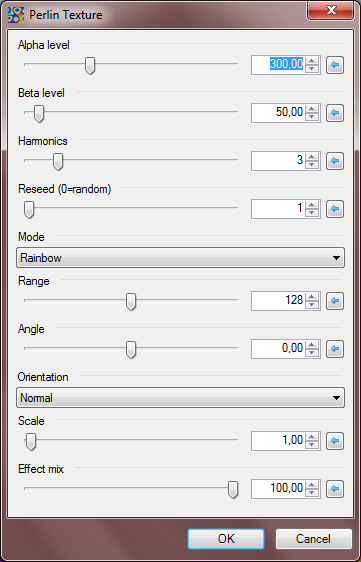
Task: Increase Alpha level using up spinner arrow
Action: 312,61
